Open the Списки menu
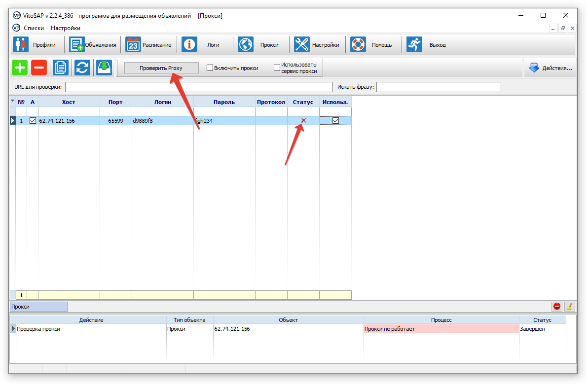 click(x=34, y=28)
